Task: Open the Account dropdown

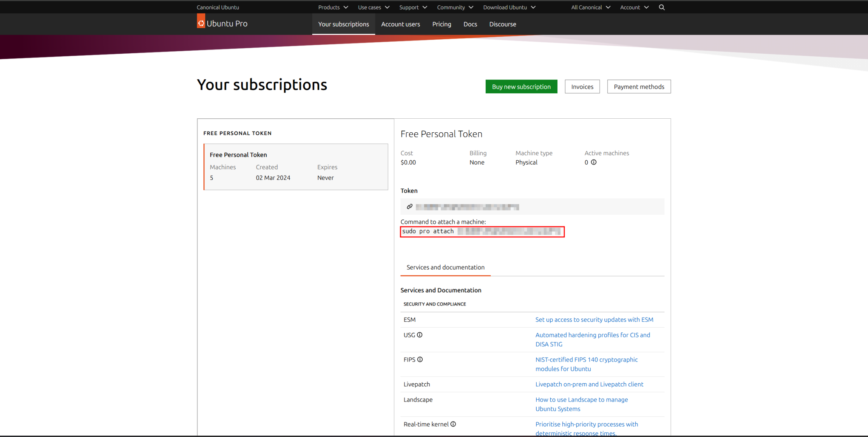Action: coord(634,7)
